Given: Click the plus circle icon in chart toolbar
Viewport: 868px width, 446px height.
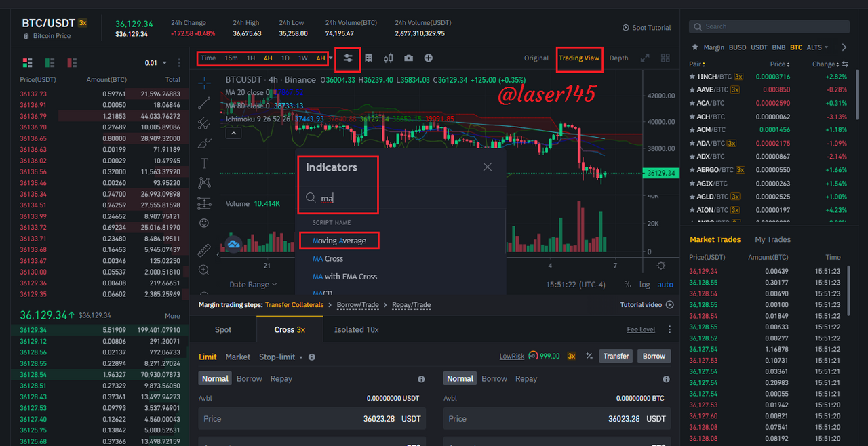Looking at the screenshot, I should point(429,58).
